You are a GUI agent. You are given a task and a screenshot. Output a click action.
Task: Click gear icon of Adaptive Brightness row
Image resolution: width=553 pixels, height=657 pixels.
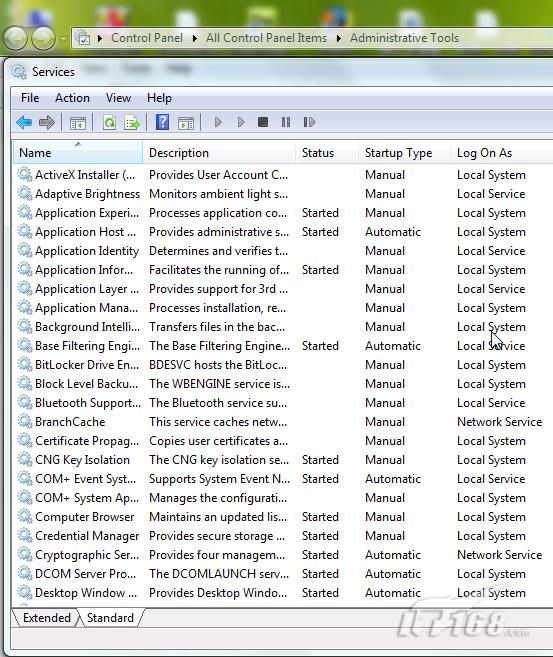click(x=25, y=193)
